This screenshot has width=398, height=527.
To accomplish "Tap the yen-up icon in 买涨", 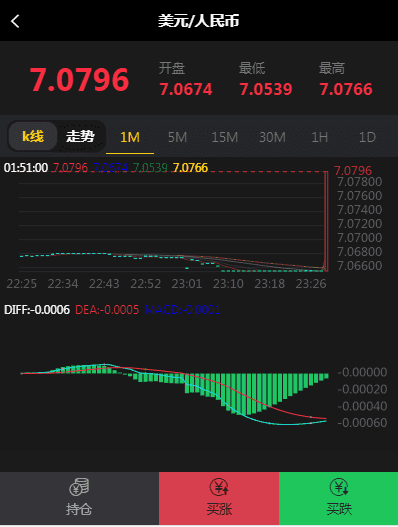I will coord(219,487).
